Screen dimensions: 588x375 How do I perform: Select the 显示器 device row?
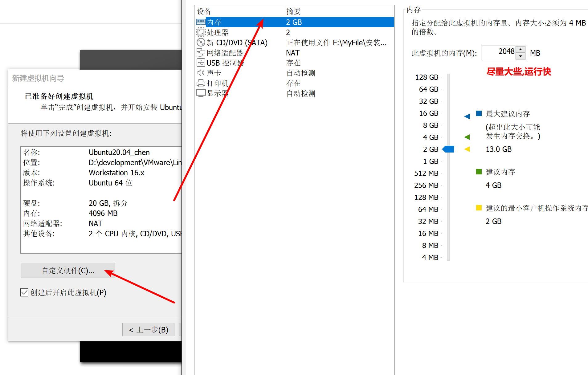tap(295, 93)
